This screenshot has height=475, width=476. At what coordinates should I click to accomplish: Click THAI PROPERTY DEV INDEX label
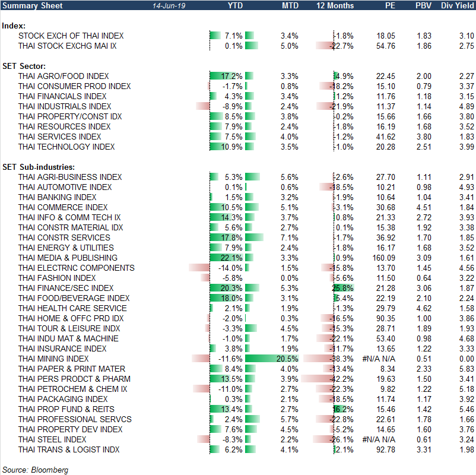point(70,429)
